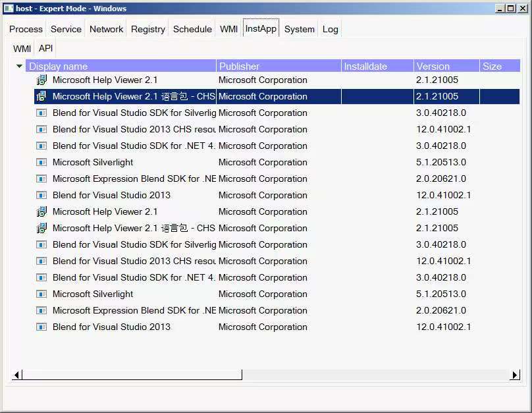Click the icon beside the bottom Microsoft Silverlight entry
The height and width of the screenshot is (413, 532).
click(41, 294)
